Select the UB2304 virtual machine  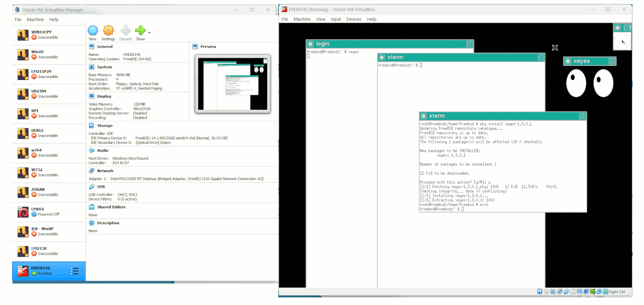coord(49,94)
